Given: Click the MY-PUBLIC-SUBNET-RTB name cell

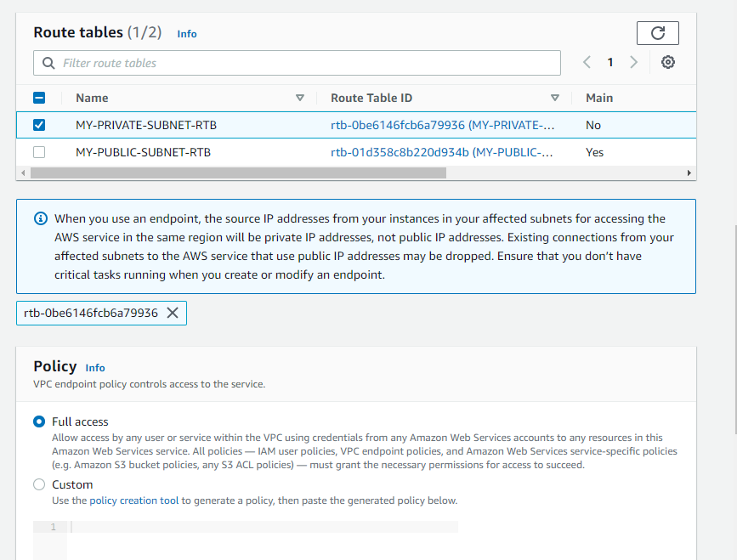Looking at the screenshot, I should tap(144, 152).
